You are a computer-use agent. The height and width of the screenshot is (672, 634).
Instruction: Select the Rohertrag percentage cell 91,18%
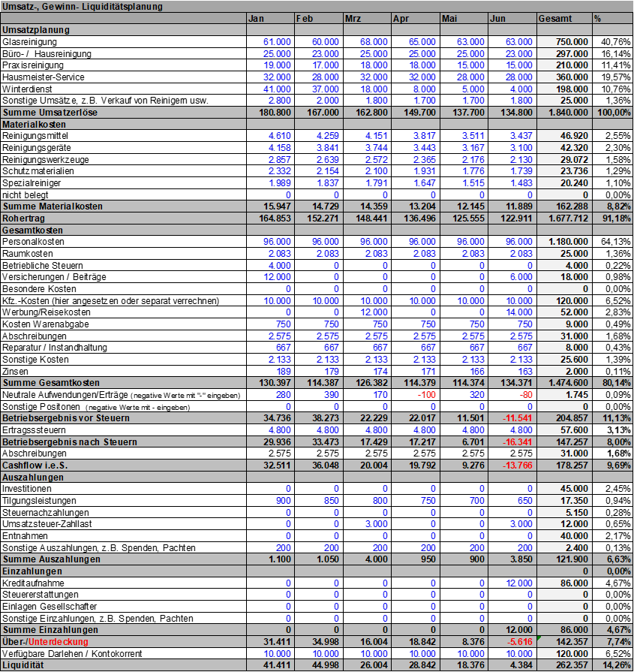pyautogui.click(x=612, y=218)
